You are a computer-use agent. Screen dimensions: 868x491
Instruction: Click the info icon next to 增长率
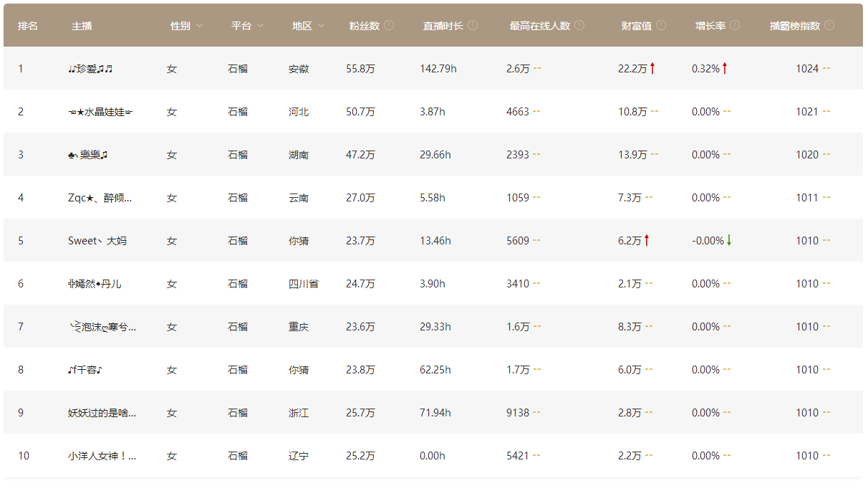click(x=735, y=25)
